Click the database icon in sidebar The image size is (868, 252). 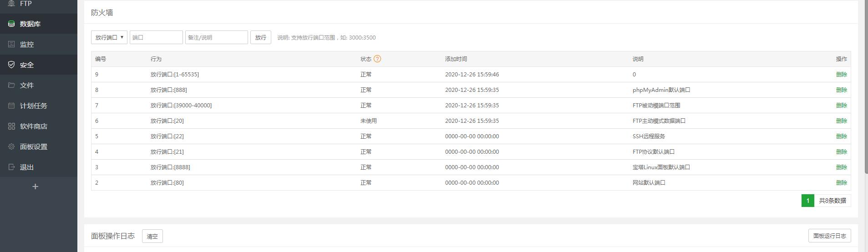coord(11,24)
